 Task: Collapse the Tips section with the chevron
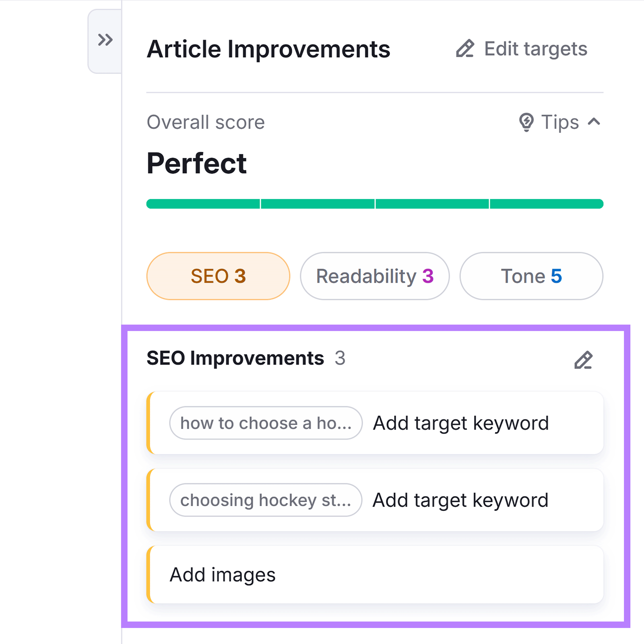593,122
